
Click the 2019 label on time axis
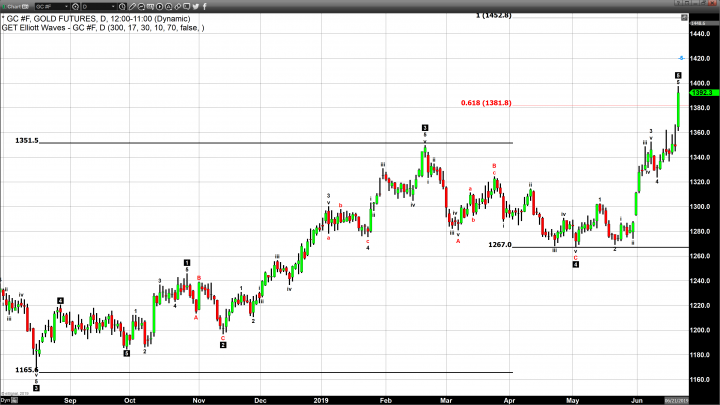point(321,400)
